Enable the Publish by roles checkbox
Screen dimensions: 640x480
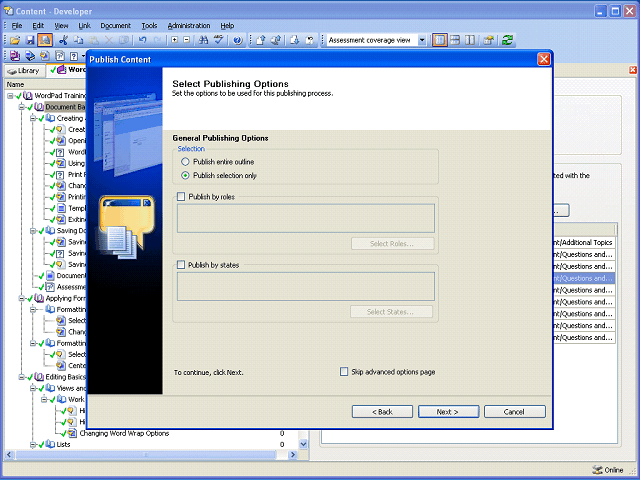click(181, 197)
